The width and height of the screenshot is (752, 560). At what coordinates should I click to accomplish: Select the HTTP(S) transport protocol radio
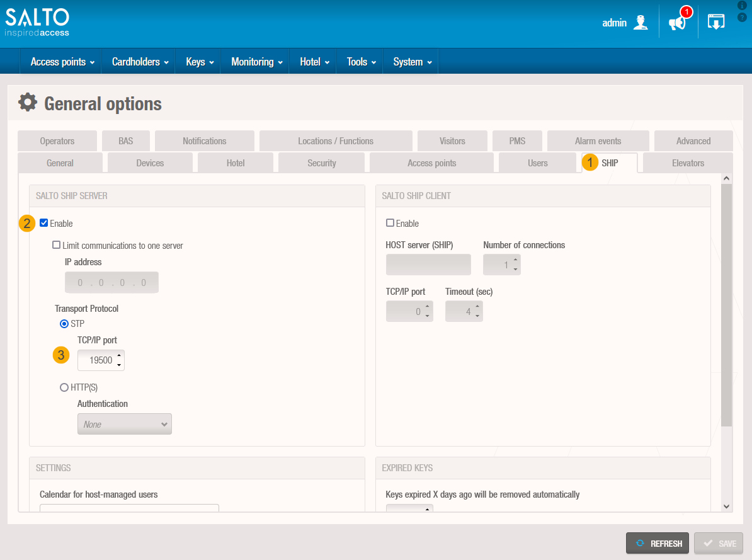tap(64, 387)
